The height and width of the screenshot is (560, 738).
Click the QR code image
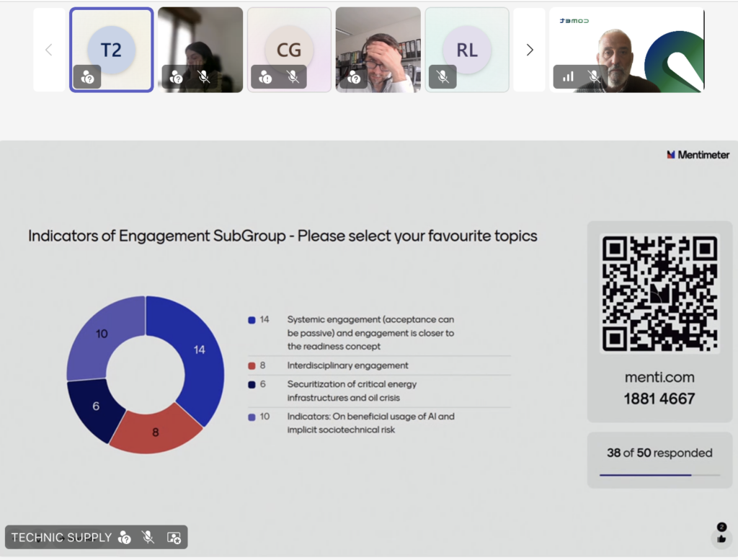(x=659, y=293)
